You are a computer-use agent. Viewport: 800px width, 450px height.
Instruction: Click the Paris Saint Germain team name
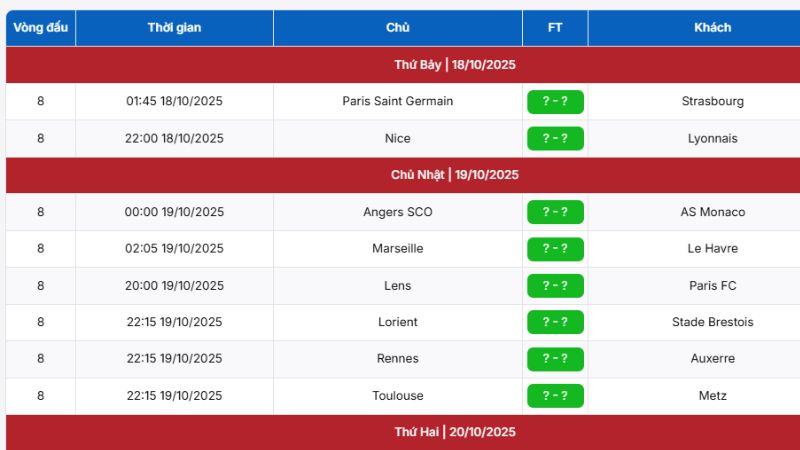click(397, 101)
